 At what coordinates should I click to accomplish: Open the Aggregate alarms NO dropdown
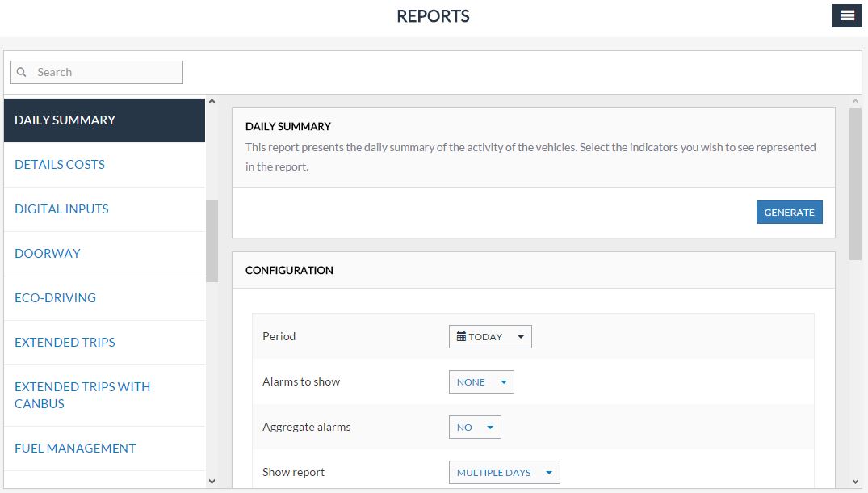tap(475, 428)
